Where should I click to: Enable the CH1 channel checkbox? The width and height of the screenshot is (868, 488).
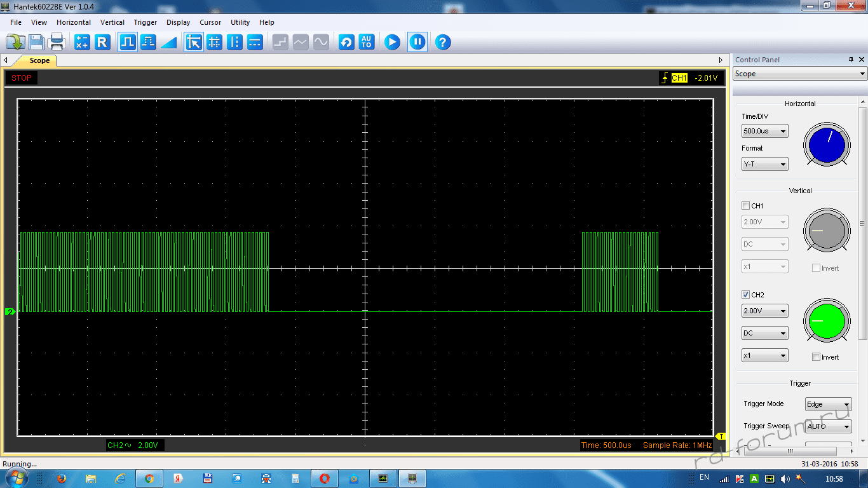(746, 206)
